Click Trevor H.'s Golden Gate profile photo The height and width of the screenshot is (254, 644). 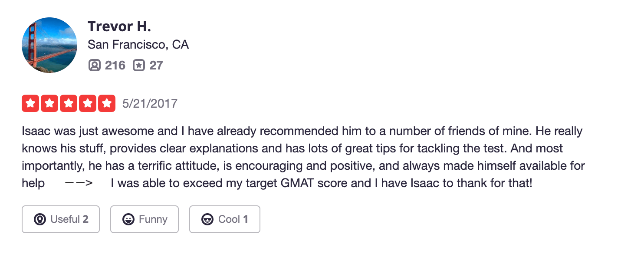pyautogui.click(x=49, y=45)
